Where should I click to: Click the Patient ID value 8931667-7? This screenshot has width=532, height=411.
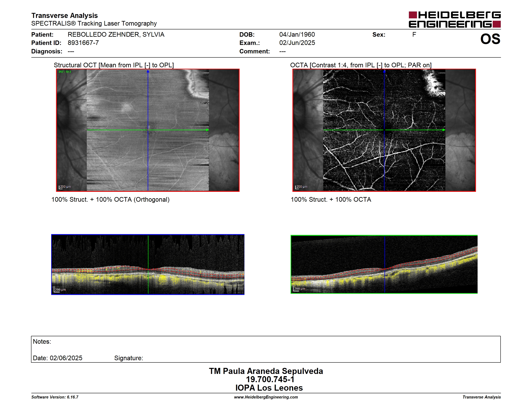(x=83, y=43)
